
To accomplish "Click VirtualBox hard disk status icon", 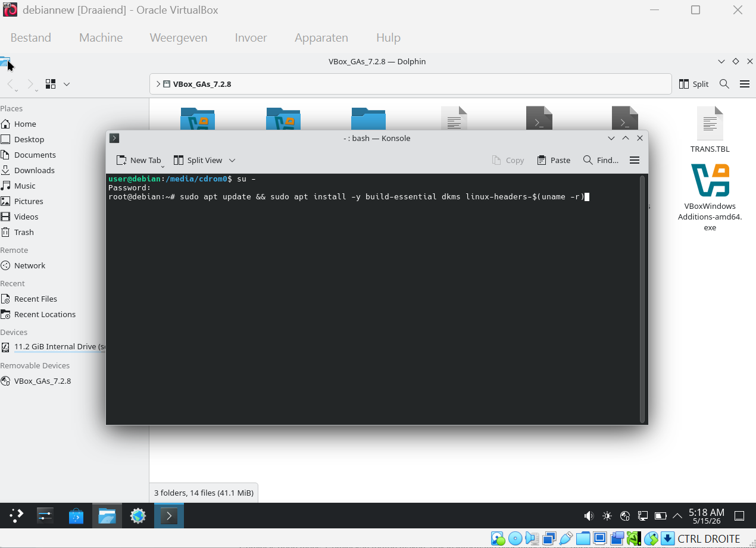I will [498, 538].
